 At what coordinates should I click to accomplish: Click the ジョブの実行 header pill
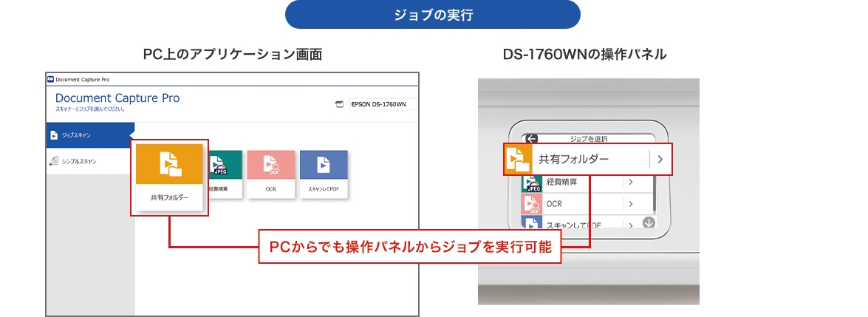coord(433,15)
